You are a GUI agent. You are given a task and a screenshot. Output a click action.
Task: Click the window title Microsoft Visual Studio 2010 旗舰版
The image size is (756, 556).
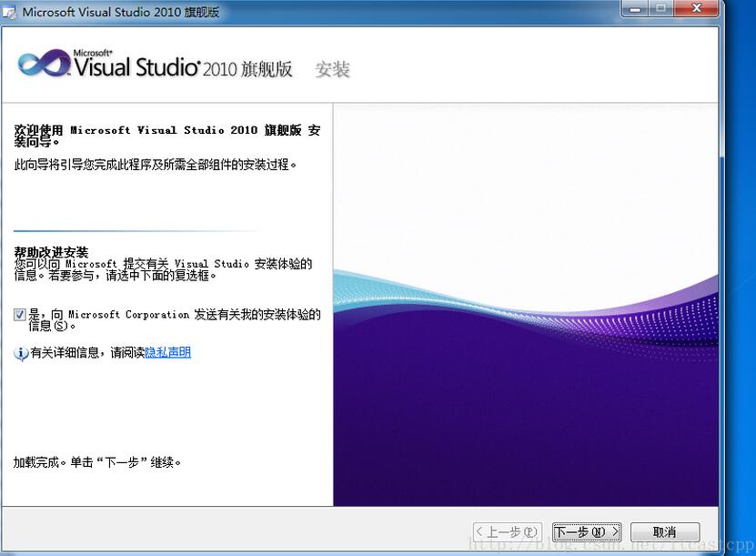tap(121, 12)
